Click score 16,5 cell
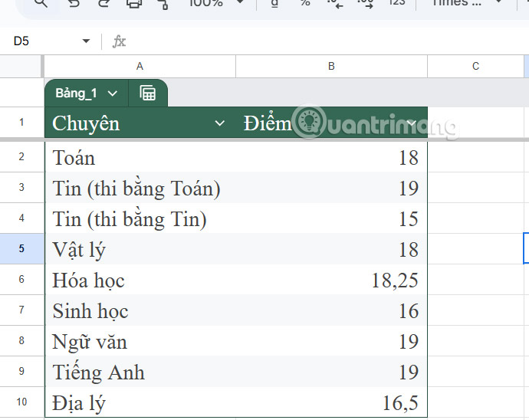 pyautogui.click(x=332, y=402)
